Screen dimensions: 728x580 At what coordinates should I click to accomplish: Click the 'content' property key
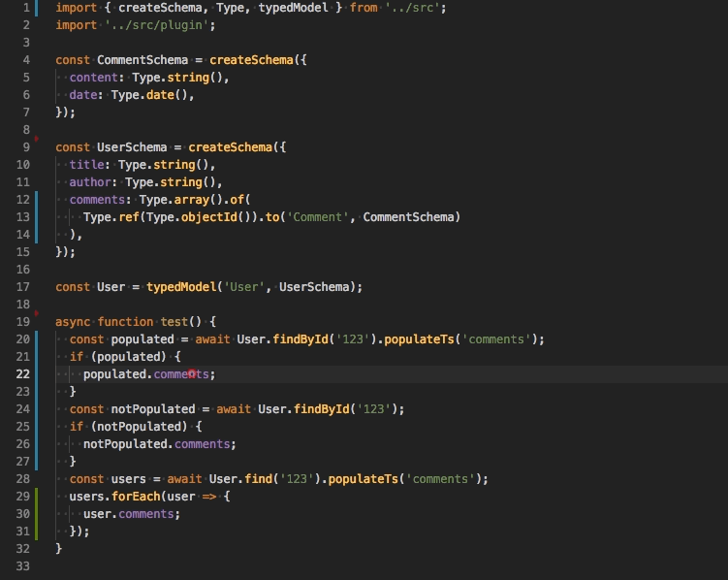pos(94,78)
